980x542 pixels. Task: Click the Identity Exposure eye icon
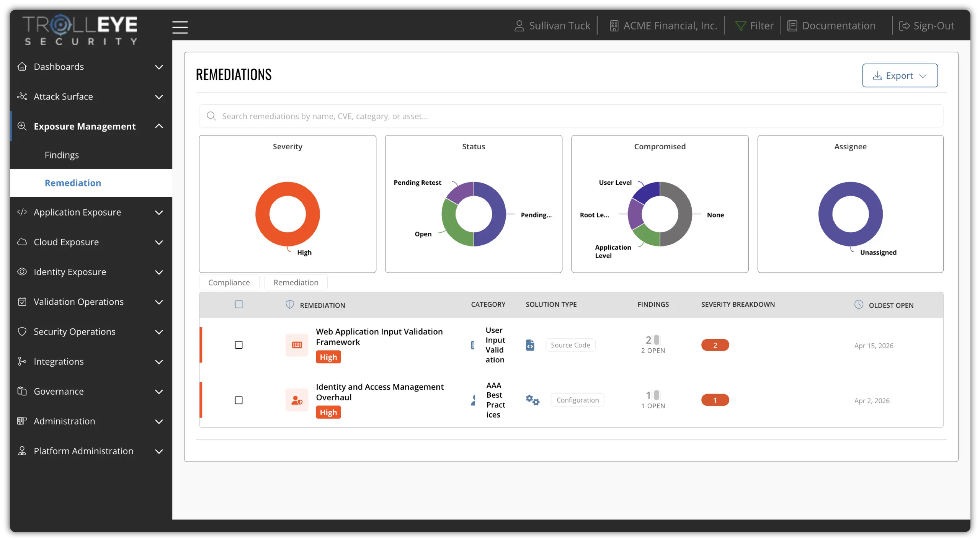22,272
